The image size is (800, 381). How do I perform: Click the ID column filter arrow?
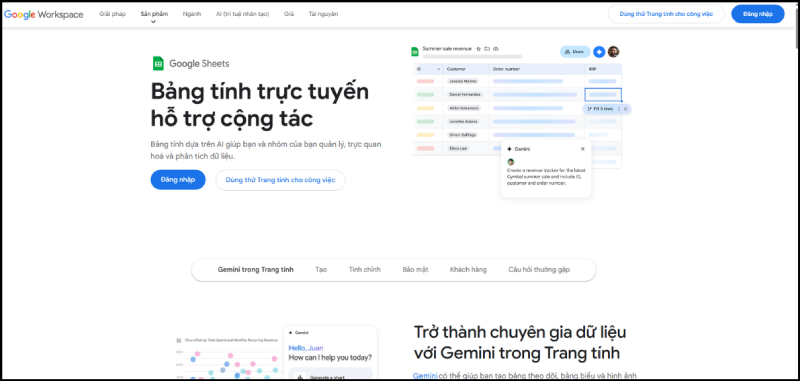tap(438, 69)
